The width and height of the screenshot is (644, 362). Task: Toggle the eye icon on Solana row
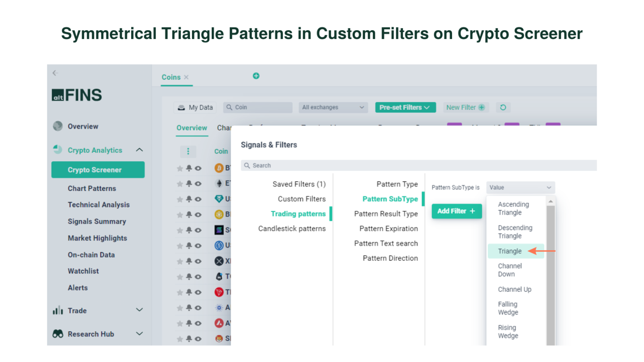click(x=198, y=230)
